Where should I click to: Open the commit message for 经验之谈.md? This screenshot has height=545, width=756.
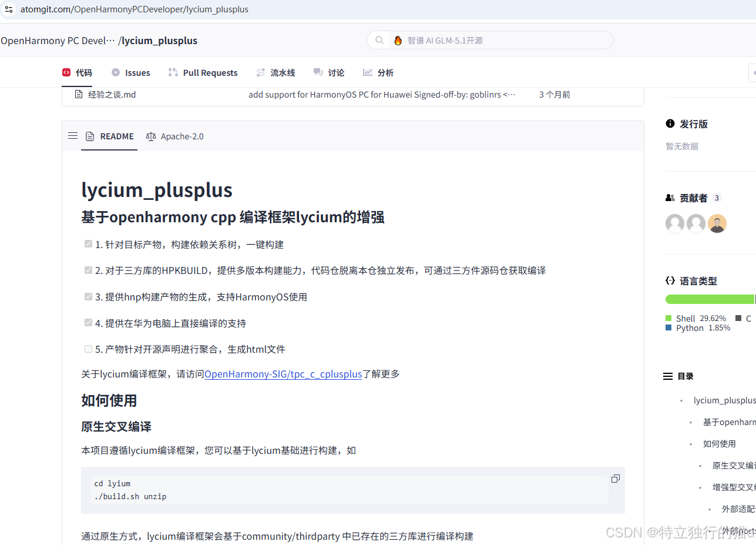click(x=382, y=95)
